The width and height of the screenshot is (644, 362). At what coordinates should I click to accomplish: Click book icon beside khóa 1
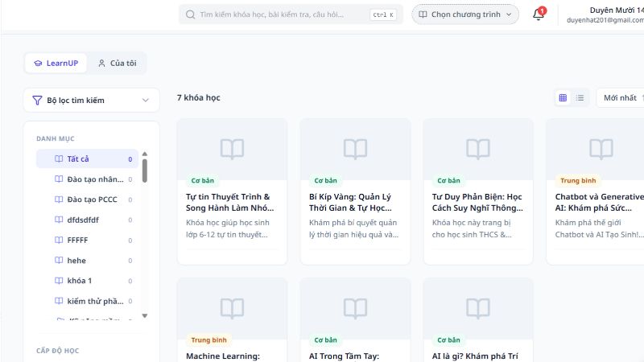(59, 280)
